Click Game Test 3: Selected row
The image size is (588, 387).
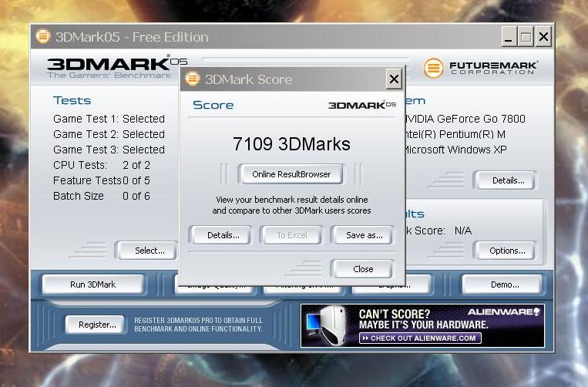click(x=109, y=150)
